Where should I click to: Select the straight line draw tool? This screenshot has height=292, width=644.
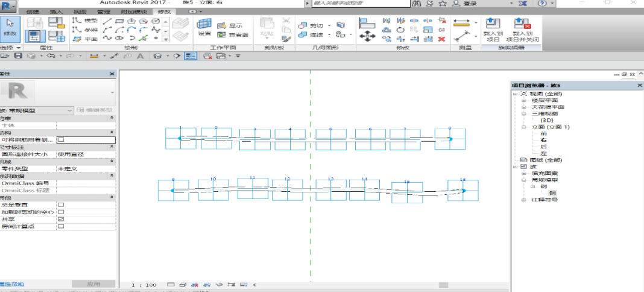point(107,21)
